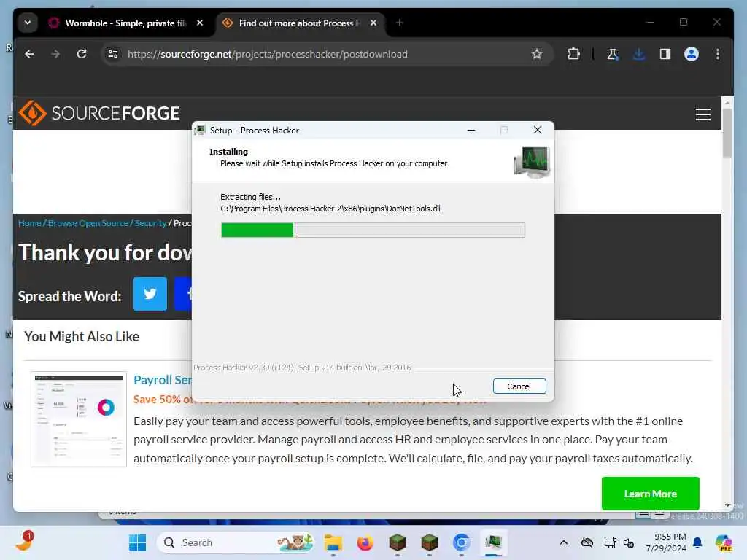
Task: Open the second Minecraft block taskbar icon
Action: point(429,542)
